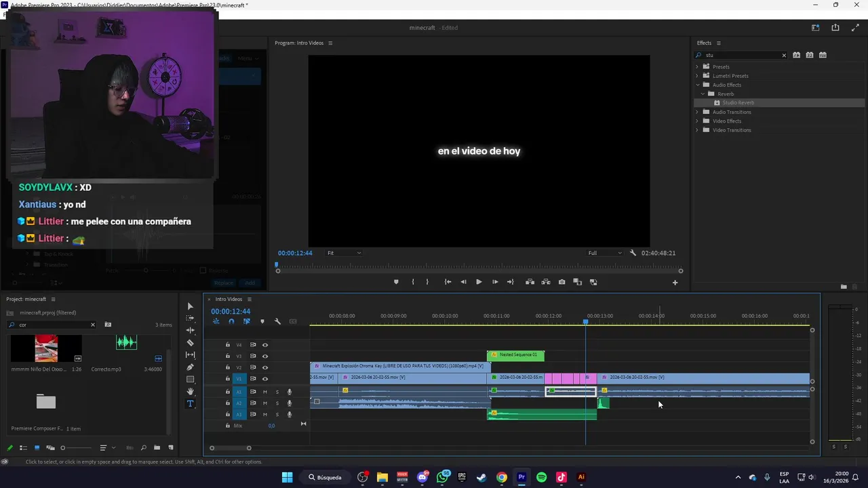Viewport: 868px width, 488px height.
Task: Toggle V2 track output eye
Action: [265, 367]
